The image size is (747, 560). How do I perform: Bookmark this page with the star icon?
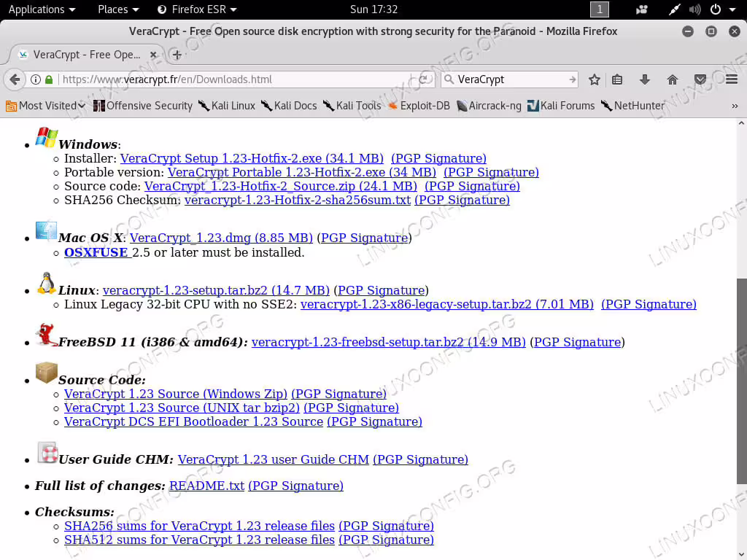tap(594, 79)
